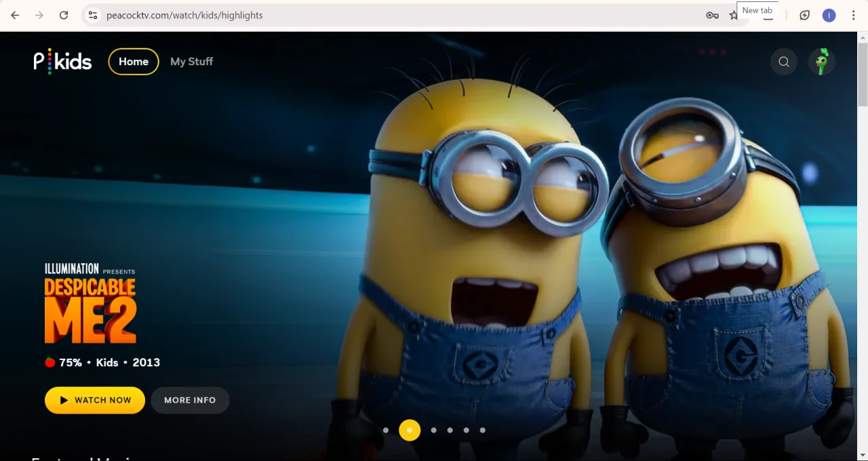This screenshot has height=461, width=868.
Task: Open the Chrome three-dot menu
Action: pyautogui.click(x=853, y=15)
